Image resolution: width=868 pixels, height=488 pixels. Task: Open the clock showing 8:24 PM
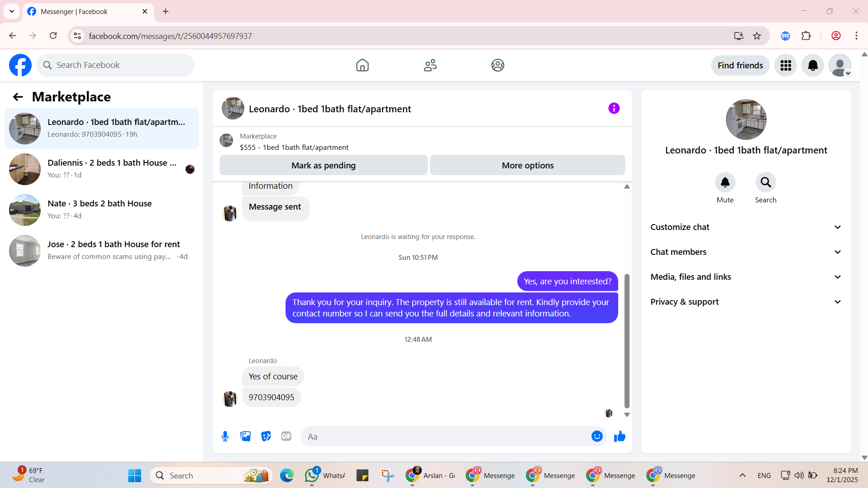[842, 475]
